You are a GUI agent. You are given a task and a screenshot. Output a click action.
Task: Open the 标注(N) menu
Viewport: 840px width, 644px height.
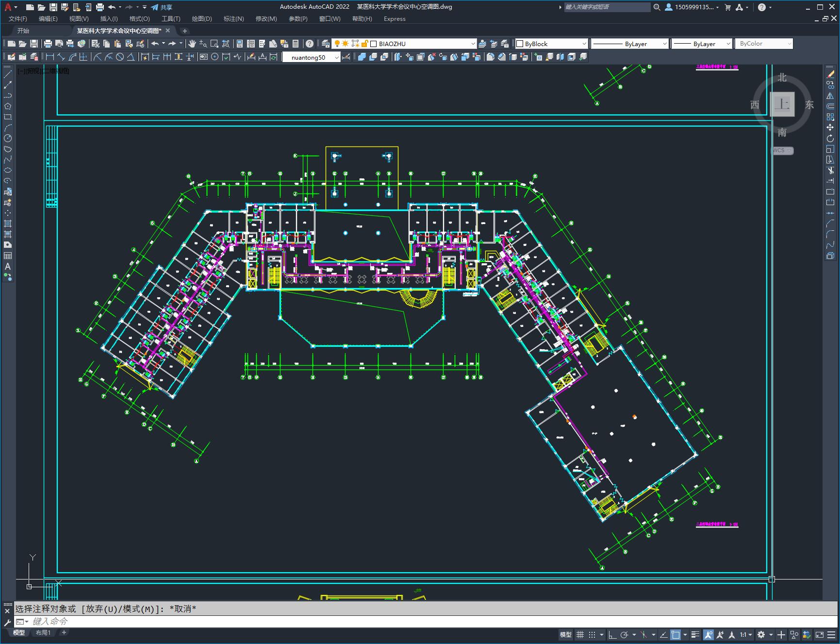pos(233,19)
